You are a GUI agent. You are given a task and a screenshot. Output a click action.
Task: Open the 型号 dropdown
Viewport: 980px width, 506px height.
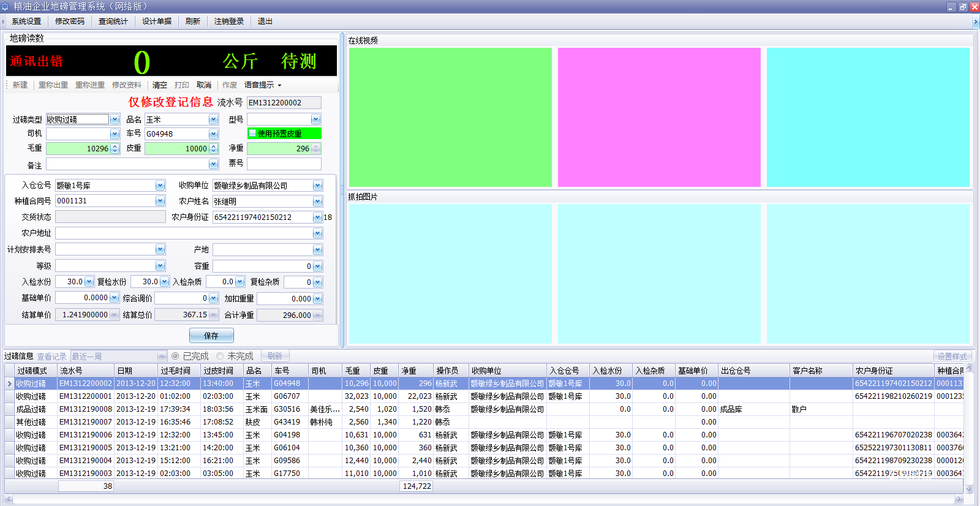click(x=315, y=119)
